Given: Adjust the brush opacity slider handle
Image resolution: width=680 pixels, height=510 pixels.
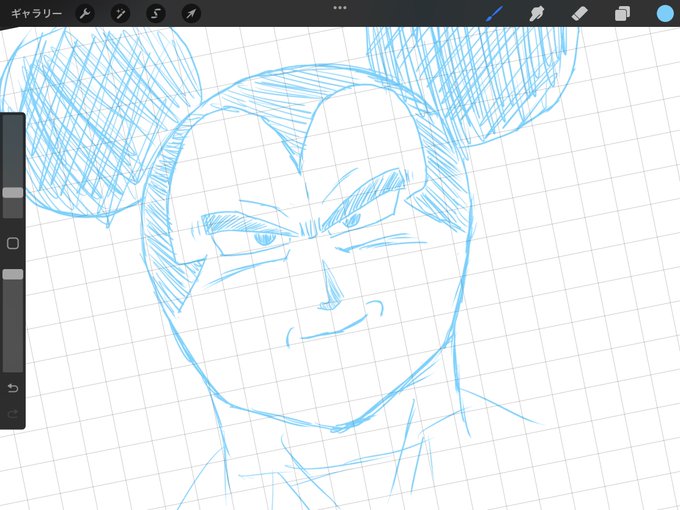Looking at the screenshot, I should [x=13, y=274].
